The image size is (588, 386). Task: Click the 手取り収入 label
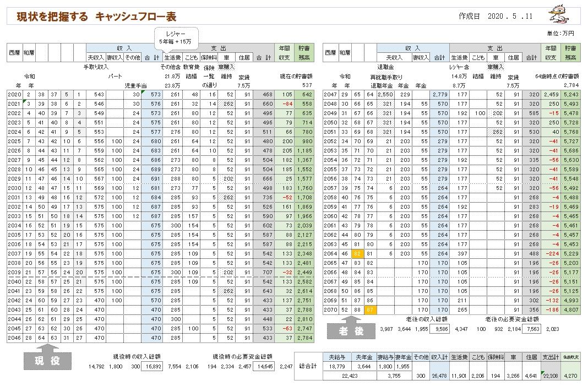[x=96, y=67]
